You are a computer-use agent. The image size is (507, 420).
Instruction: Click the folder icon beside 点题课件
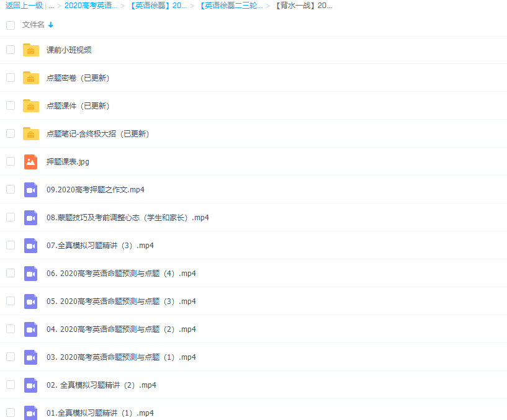[31, 105]
